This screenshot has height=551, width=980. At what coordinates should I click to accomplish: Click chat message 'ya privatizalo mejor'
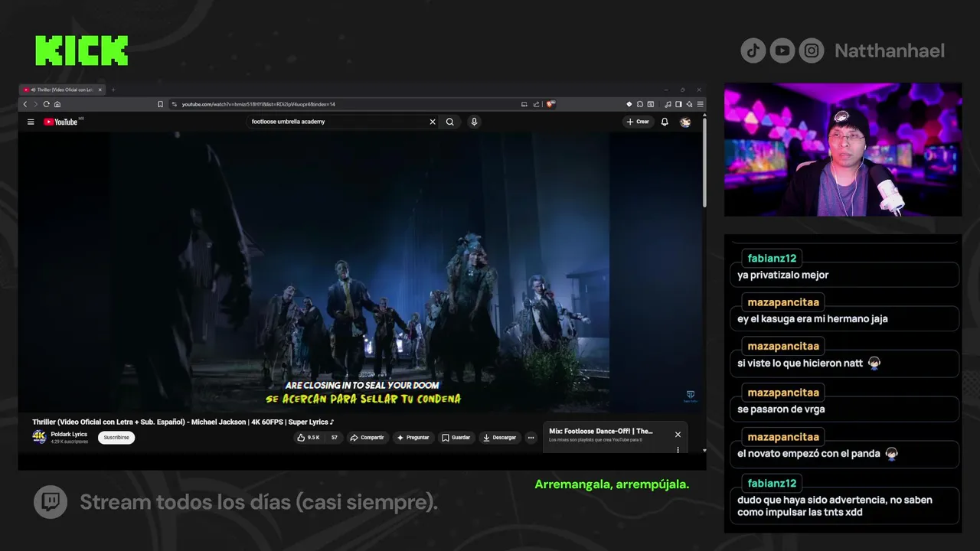[783, 275]
